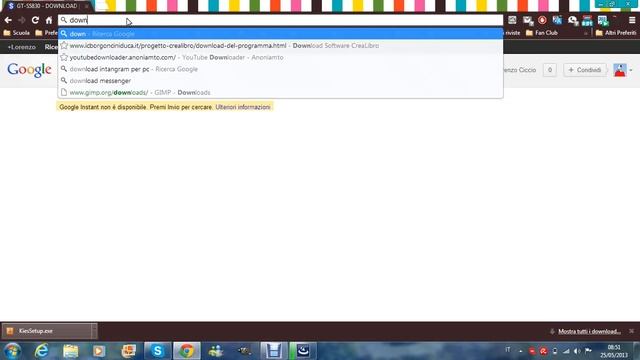Click the blue round extension icon

click(557, 20)
